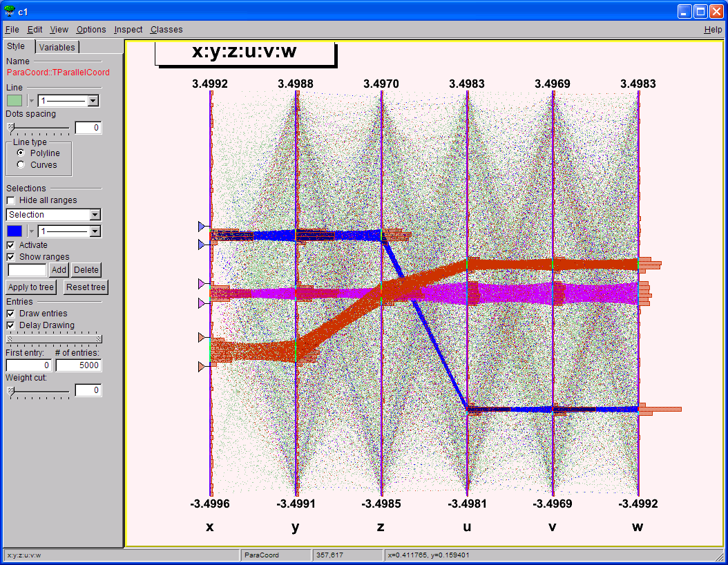Click the lower magenta range arrow handle
The width and height of the screenshot is (728, 565).
click(201, 302)
